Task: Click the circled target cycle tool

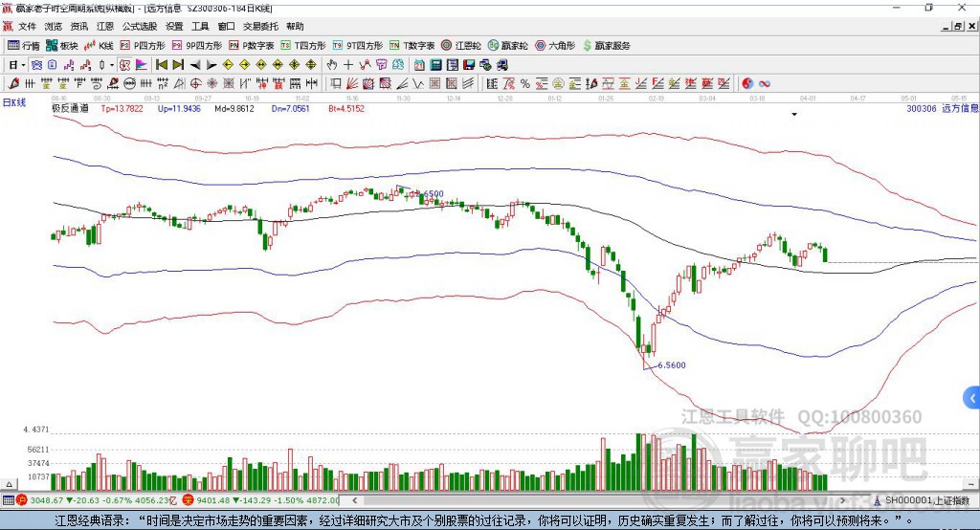Action: 195,83
